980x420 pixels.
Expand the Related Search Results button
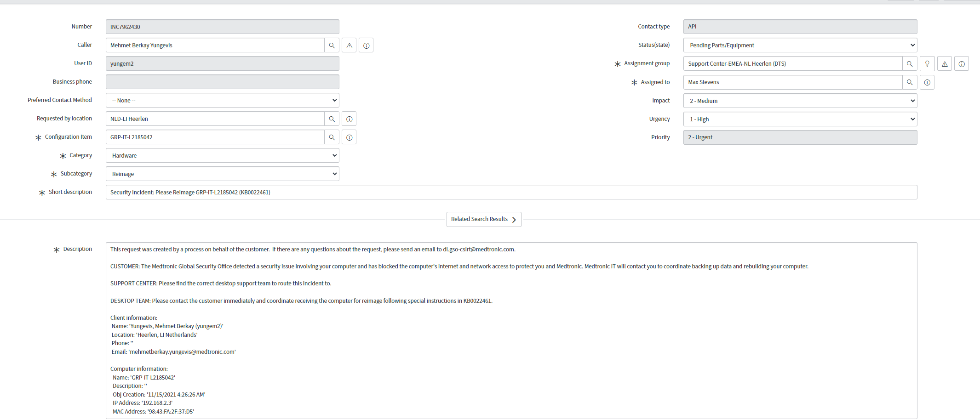pyautogui.click(x=483, y=219)
